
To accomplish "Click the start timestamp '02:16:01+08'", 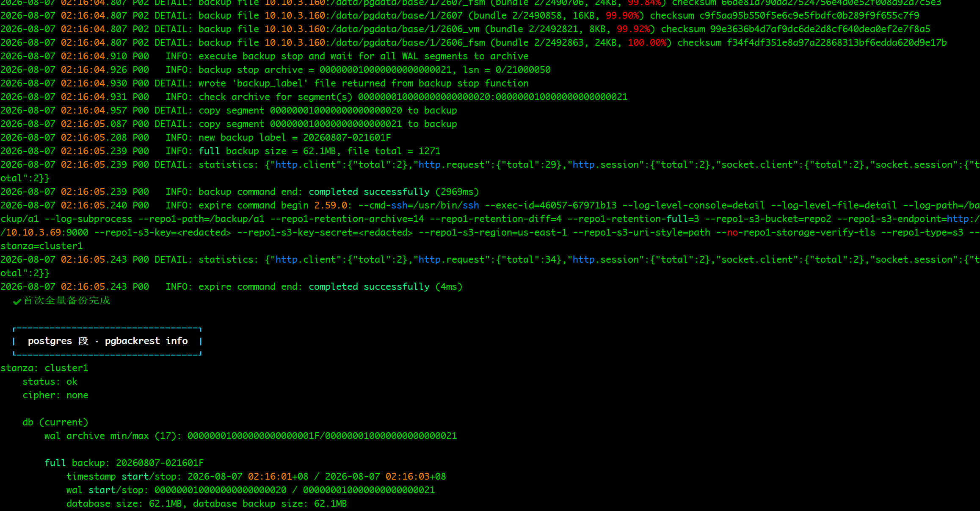I will pos(278,477).
